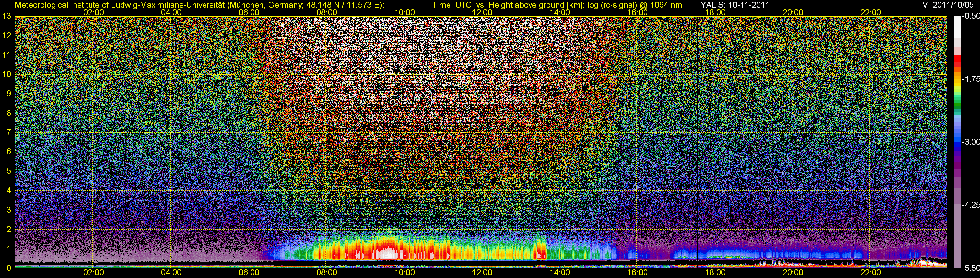
Task: Click the 02:00 label on the bottom time axis
Action: tap(93, 273)
